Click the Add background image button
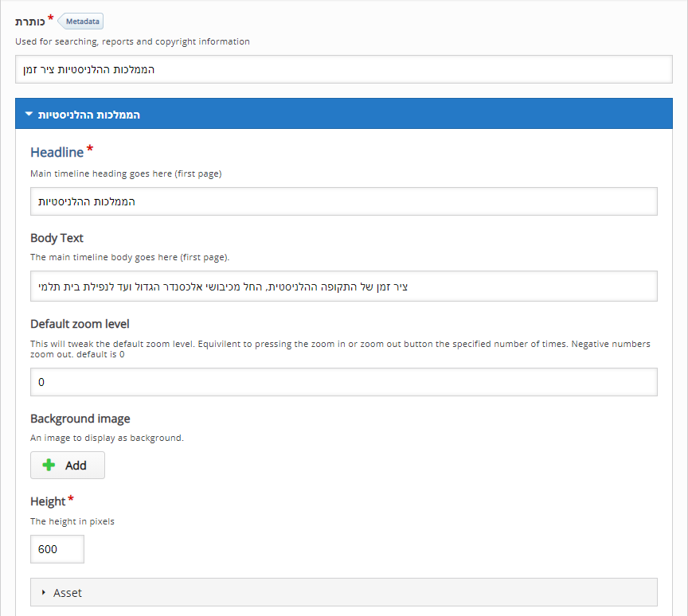The height and width of the screenshot is (616, 688). point(68,465)
